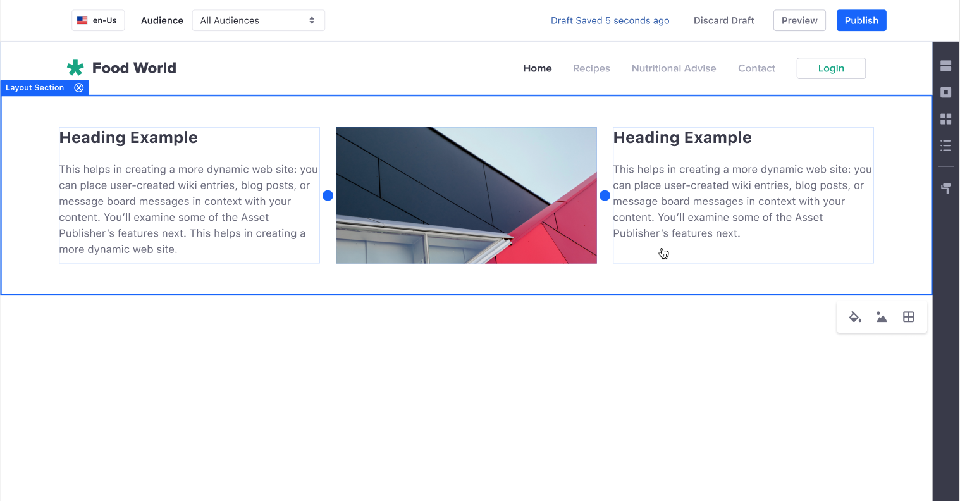This screenshot has width=960, height=501.
Task: Click the Discard Draft link
Action: pos(723,20)
